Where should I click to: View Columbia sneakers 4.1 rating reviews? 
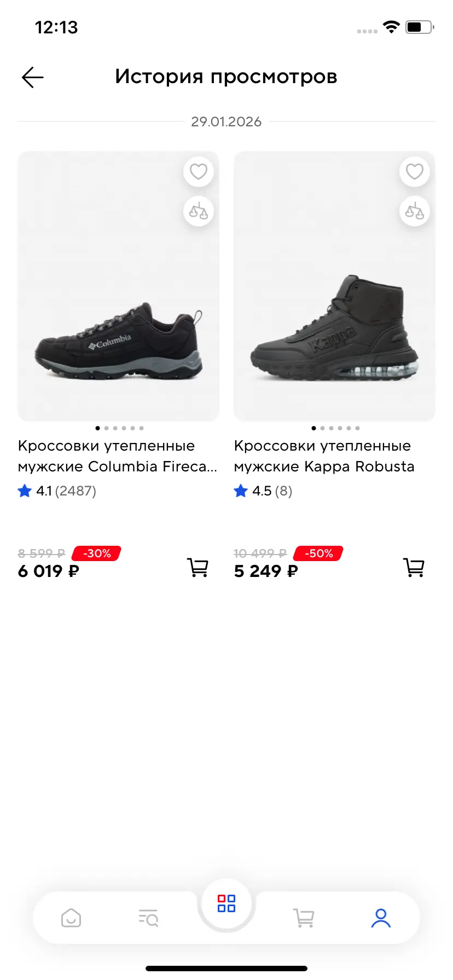[57, 491]
